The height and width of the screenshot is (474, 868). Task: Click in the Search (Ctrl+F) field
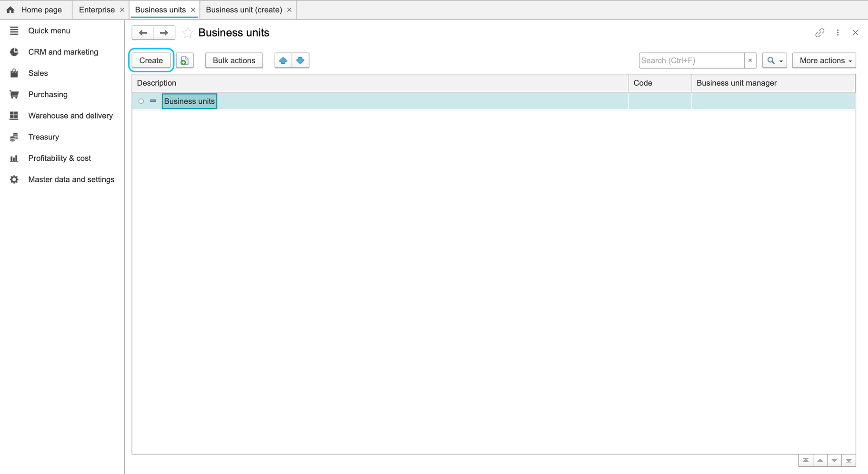point(691,60)
